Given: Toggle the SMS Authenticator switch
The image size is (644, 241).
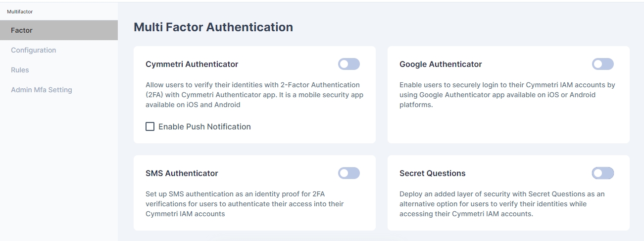Looking at the screenshot, I should [348, 173].
